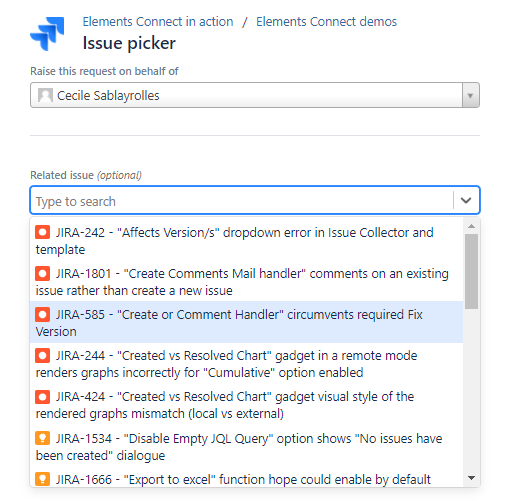
Task: Open Elements Connect in action breadcrumb link
Action: click(158, 22)
